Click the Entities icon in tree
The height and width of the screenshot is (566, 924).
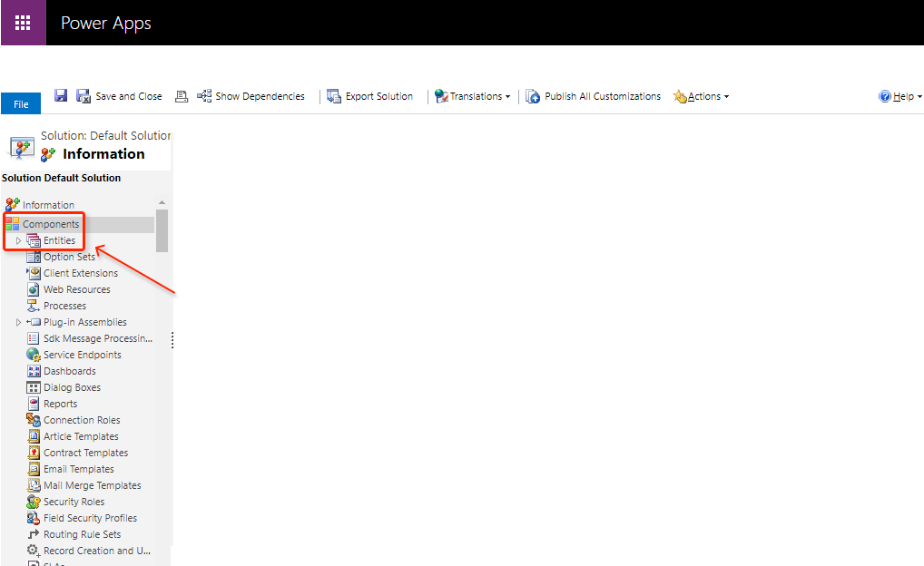(34, 240)
